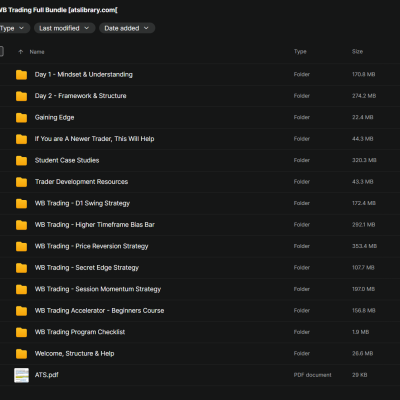The width and height of the screenshot is (400, 400).
Task: Click the Session Momentum Strategy folder icon
Action: pyautogui.click(x=21, y=289)
